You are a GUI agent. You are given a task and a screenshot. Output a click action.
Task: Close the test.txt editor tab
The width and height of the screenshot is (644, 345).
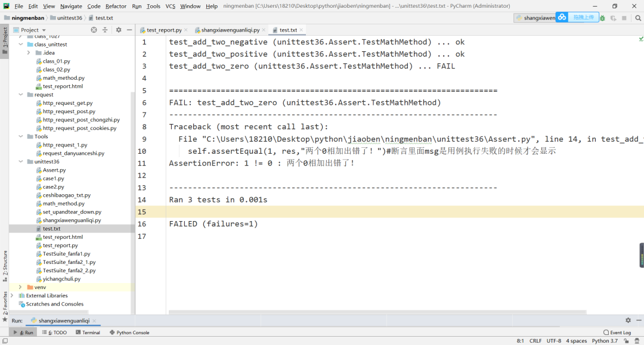pos(302,30)
